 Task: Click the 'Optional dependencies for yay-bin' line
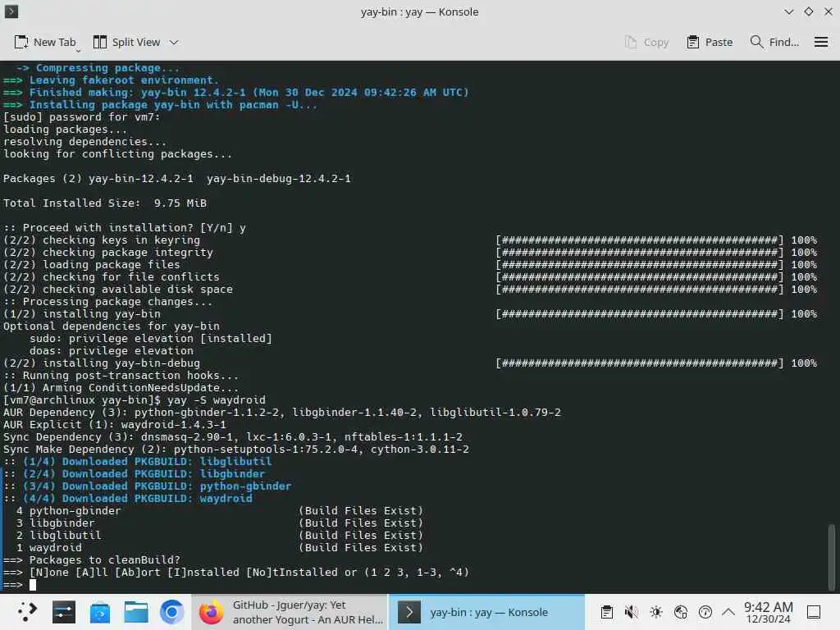[x=112, y=326]
